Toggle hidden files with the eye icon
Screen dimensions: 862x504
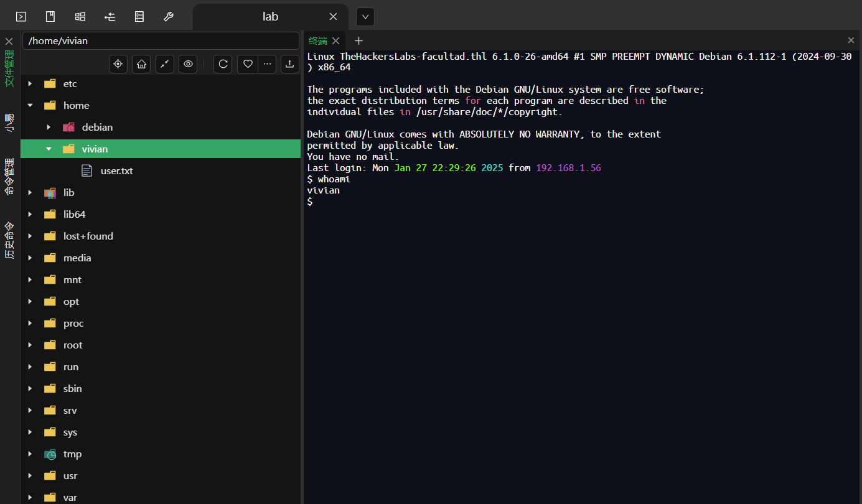point(188,63)
